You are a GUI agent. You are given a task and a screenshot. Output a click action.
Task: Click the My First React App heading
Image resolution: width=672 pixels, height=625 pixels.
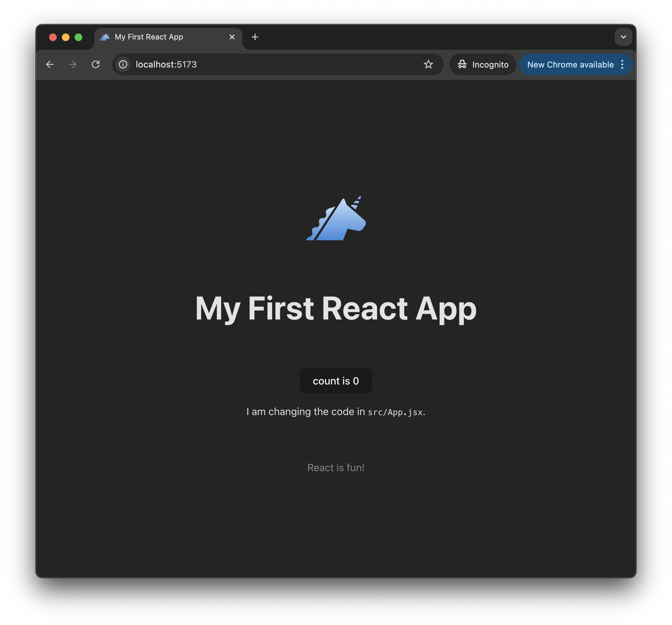(336, 308)
